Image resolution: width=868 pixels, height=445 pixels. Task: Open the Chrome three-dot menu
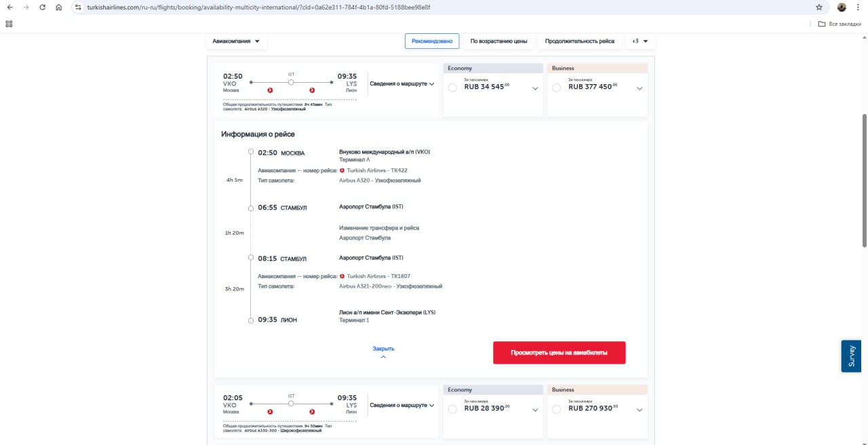[858, 7]
